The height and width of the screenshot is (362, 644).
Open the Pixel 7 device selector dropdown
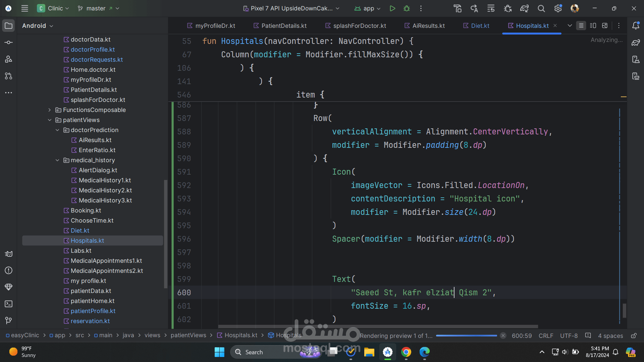291,8
